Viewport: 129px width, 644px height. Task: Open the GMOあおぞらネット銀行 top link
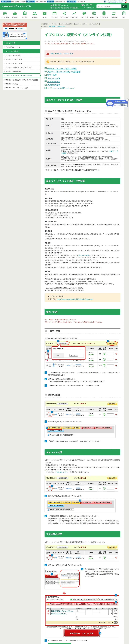pos(18,2)
